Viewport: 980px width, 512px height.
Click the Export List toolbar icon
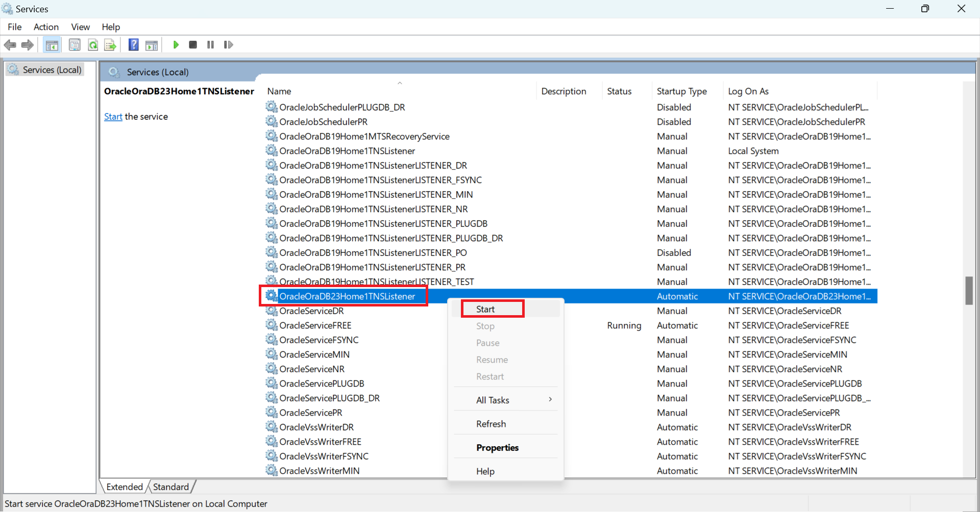[x=110, y=45]
